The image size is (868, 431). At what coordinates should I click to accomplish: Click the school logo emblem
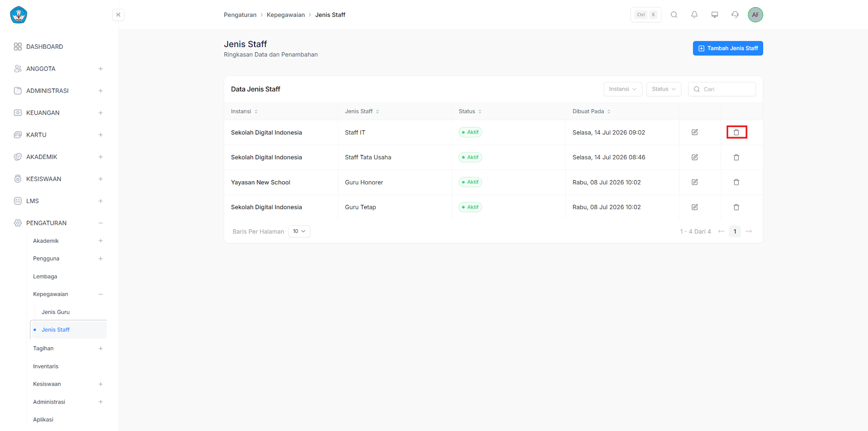pos(19,14)
